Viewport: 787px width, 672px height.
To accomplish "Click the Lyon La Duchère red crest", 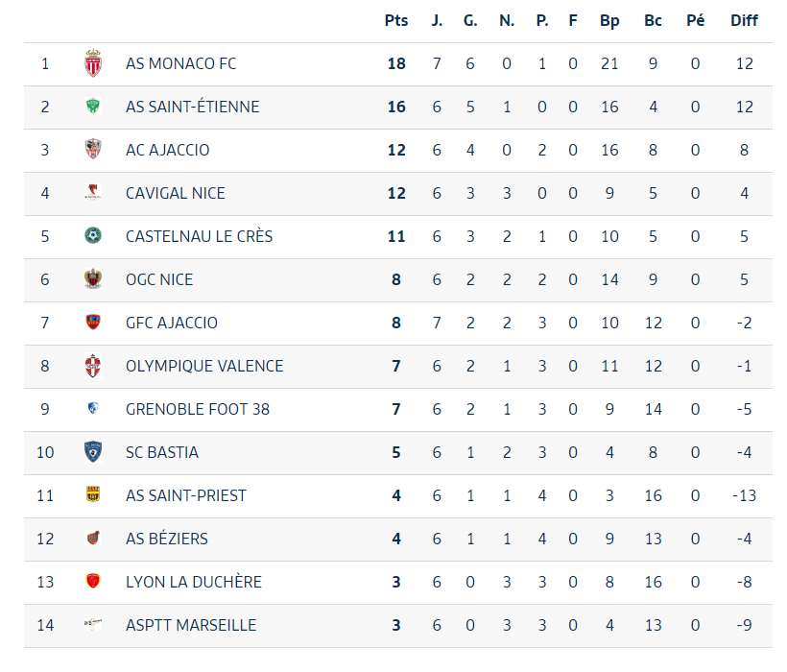I will tap(93, 582).
